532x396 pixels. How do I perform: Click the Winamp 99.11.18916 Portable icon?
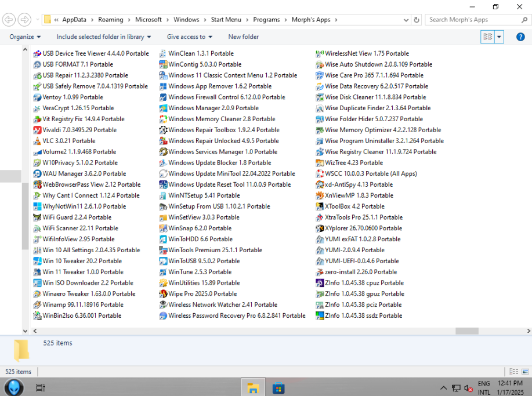[x=37, y=305]
